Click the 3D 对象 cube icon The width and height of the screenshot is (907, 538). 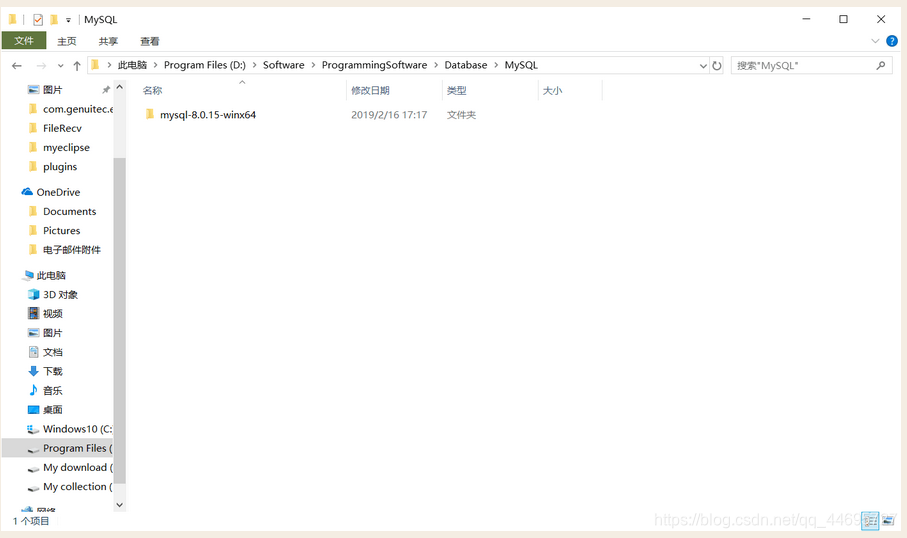[x=34, y=294]
